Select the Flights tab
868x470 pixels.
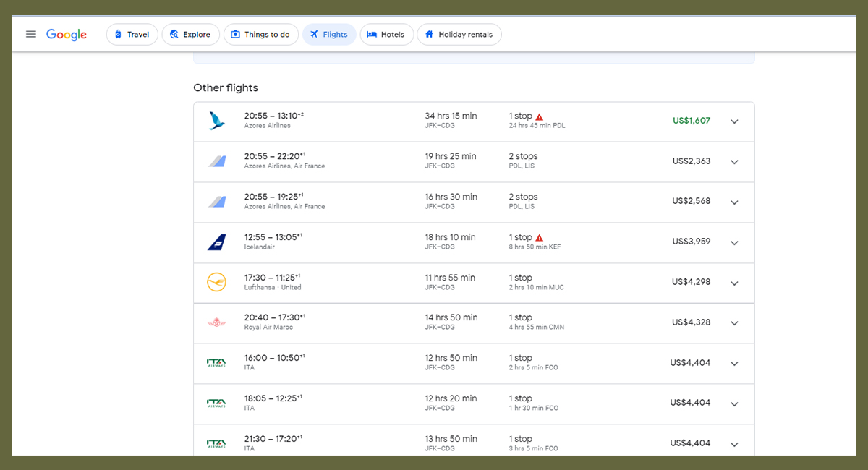click(329, 35)
